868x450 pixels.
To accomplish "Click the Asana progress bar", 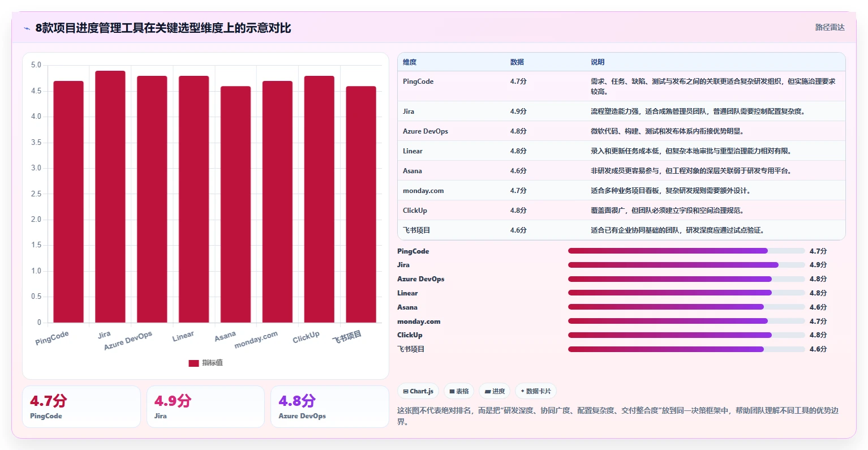I will (x=686, y=307).
